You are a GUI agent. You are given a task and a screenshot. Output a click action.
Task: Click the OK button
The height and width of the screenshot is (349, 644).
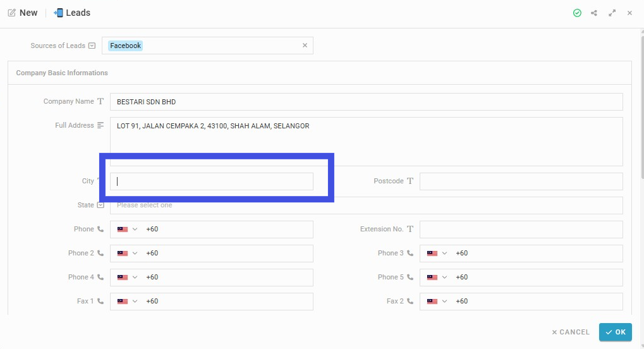coord(616,332)
